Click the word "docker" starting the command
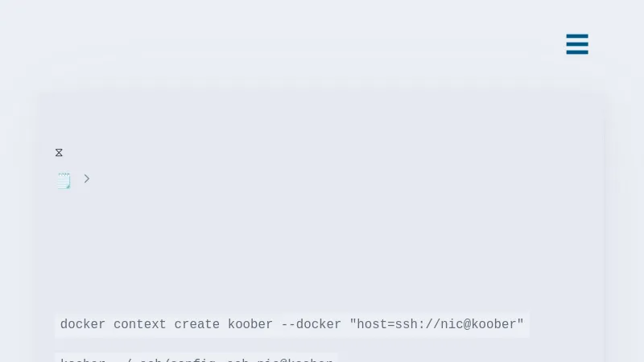This screenshot has width=644, height=362. [x=83, y=325]
